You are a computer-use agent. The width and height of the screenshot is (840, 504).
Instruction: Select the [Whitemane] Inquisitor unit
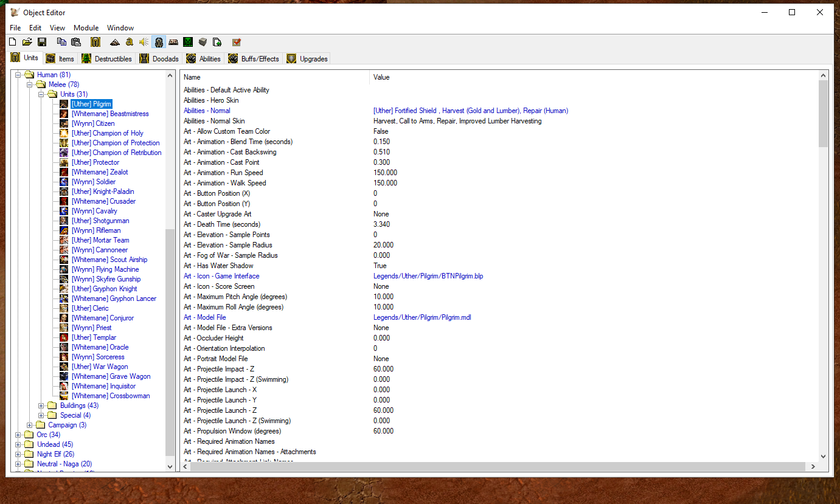click(x=103, y=386)
